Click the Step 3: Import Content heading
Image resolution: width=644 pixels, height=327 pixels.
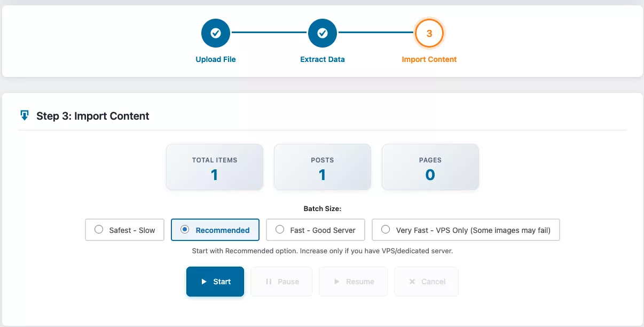tap(93, 116)
